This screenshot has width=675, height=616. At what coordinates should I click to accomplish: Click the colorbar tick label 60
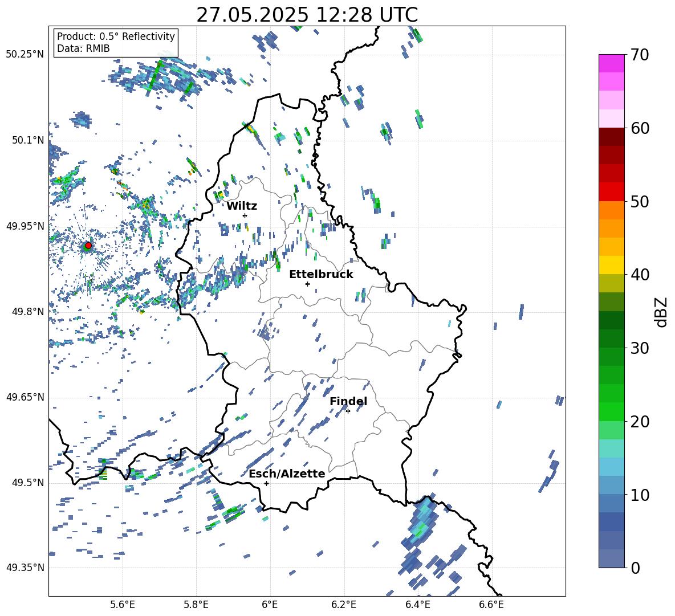[x=640, y=128]
